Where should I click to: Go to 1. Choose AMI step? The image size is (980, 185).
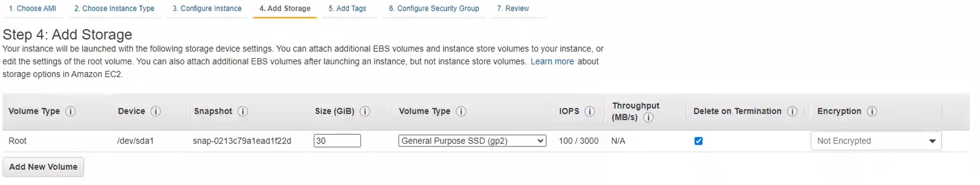32,9
